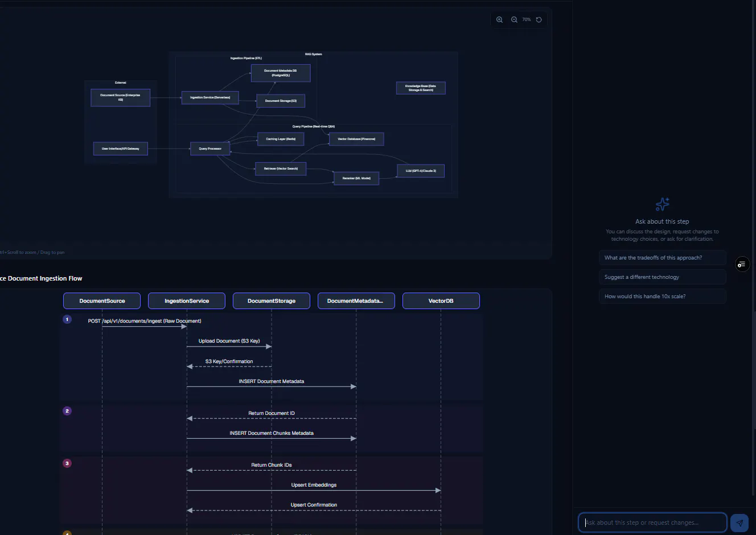Image resolution: width=756 pixels, height=535 pixels.
Task: Select the Retriever (Vector Search) node
Action: click(x=281, y=168)
